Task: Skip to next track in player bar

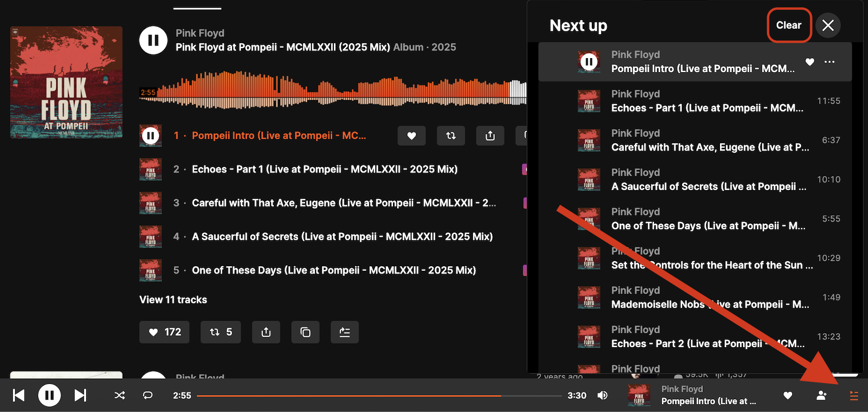Action: [80, 395]
